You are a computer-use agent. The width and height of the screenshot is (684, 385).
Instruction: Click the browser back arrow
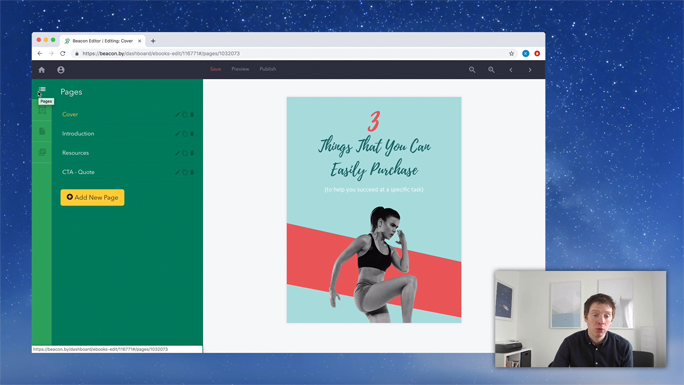[x=40, y=54]
